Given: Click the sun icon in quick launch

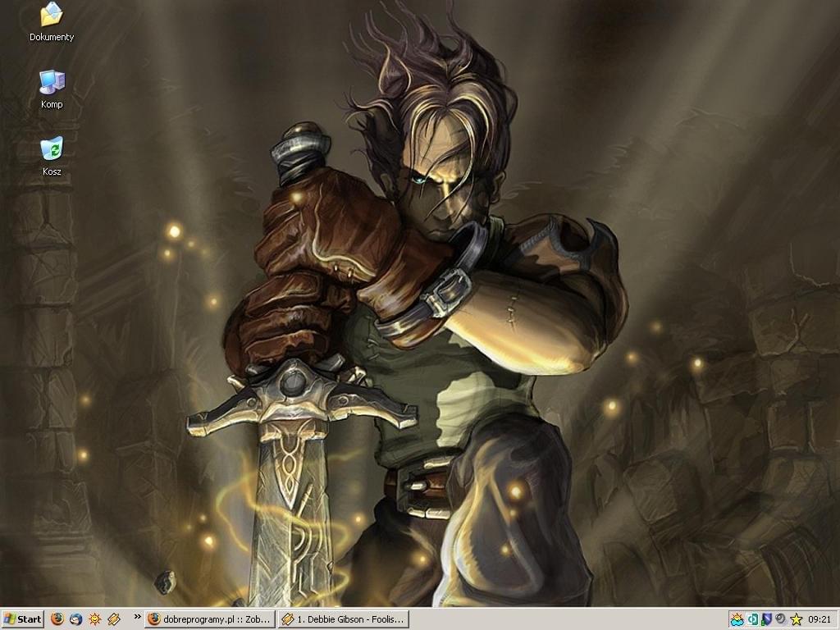Looking at the screenshot, I should click(x=95, y=619).
